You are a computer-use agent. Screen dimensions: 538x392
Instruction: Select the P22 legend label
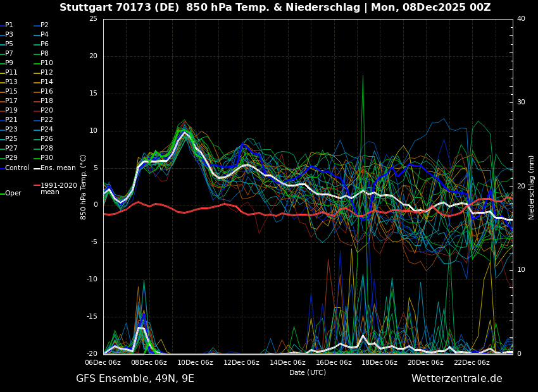click(x=47, y=120)
